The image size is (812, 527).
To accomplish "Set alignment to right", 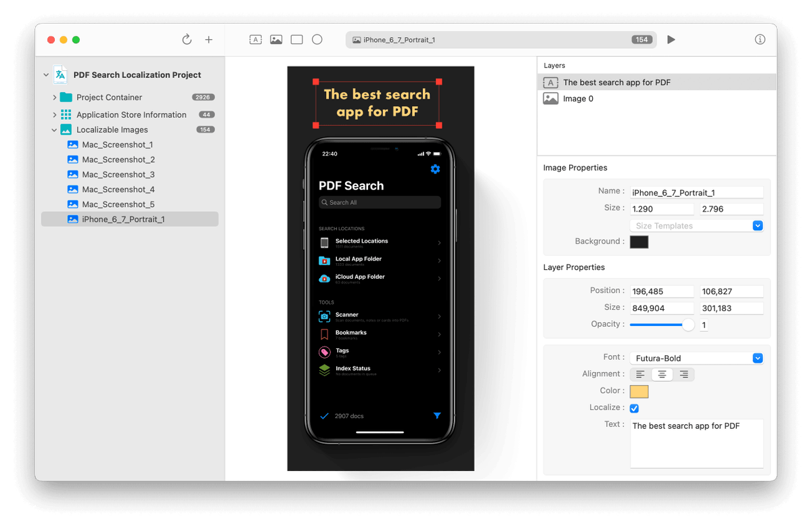I will coord(683,374).
